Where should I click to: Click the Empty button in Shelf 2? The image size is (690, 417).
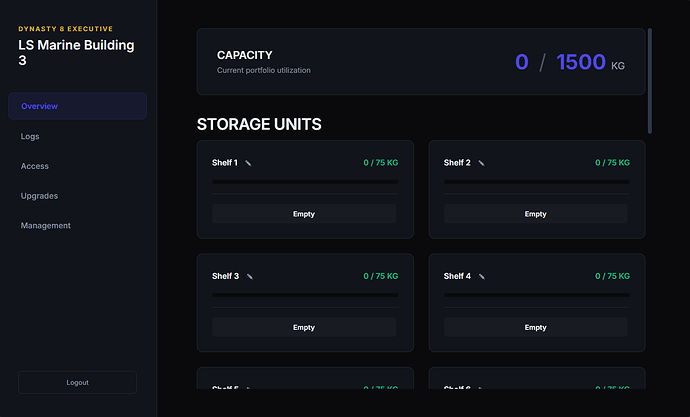point(536,214)
